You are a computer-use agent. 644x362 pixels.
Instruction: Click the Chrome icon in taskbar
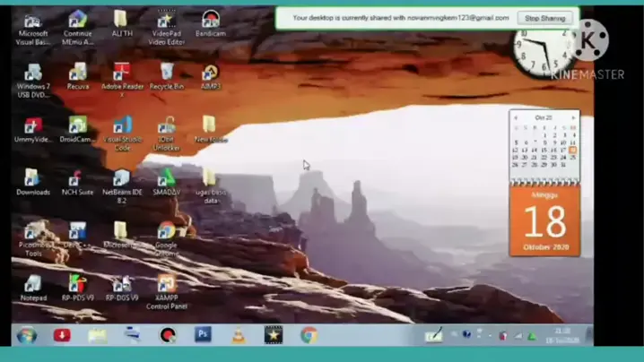point(309,335)
